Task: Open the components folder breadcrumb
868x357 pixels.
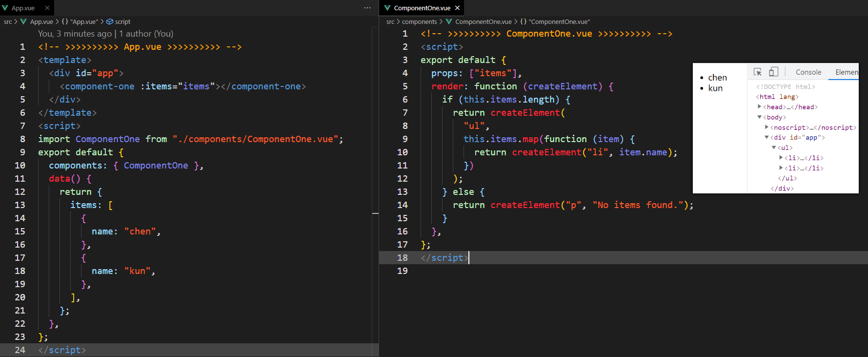Action: tap(420, 21)
